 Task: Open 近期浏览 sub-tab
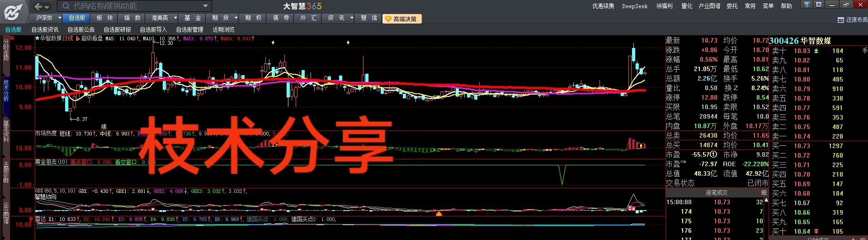(223, 29)
